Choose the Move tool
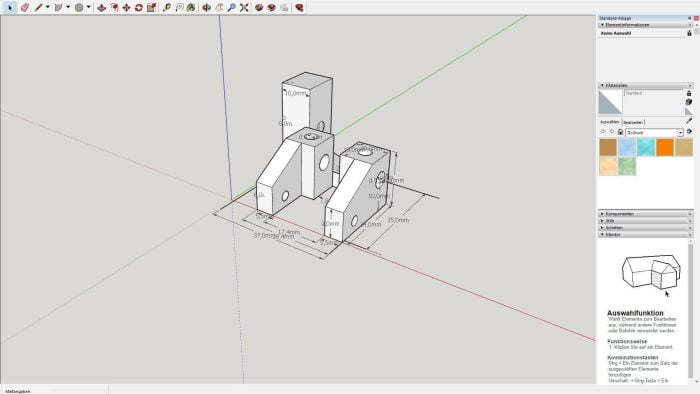Screen dimensions: 700x394 click(x=126, y=8)
